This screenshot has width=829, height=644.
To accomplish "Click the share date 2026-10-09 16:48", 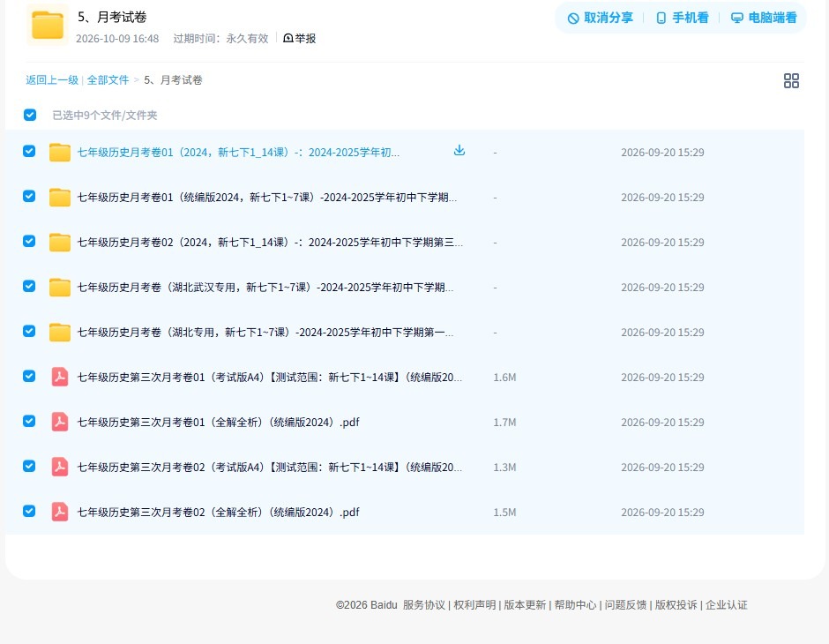I will click(x=117, y=39).
